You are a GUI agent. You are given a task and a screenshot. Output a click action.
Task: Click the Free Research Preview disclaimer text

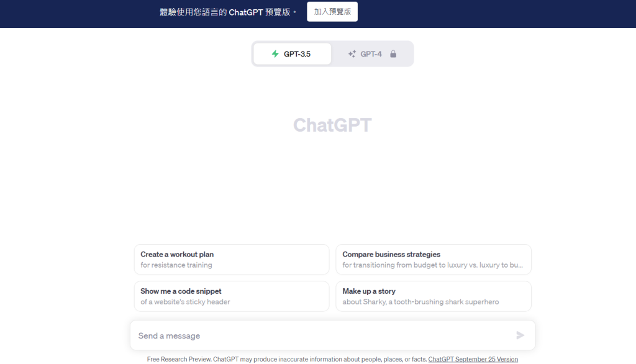[286, 359]
